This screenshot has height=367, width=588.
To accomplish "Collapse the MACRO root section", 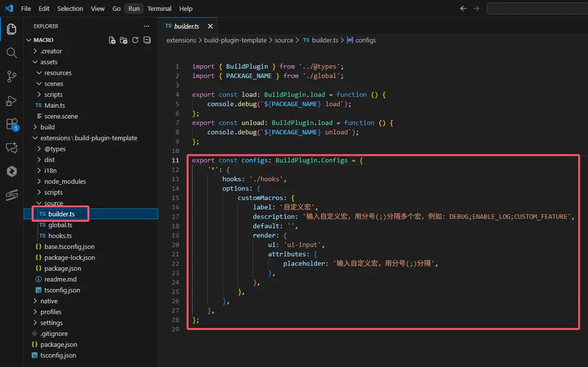I will point(43,40).
